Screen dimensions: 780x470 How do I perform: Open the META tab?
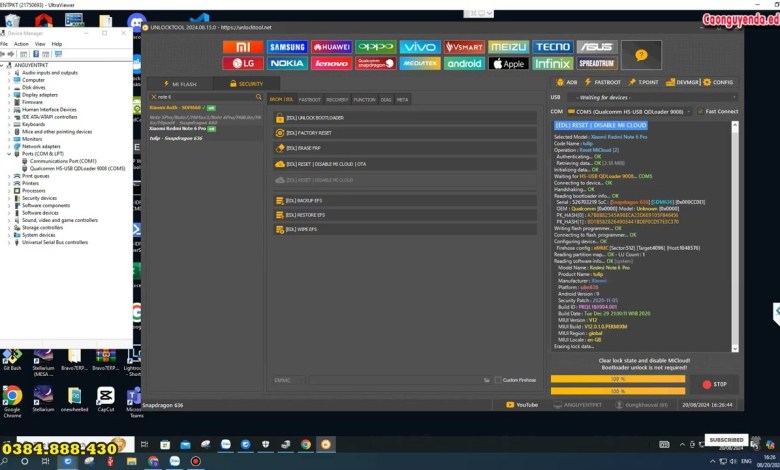[x=402, y=99]
